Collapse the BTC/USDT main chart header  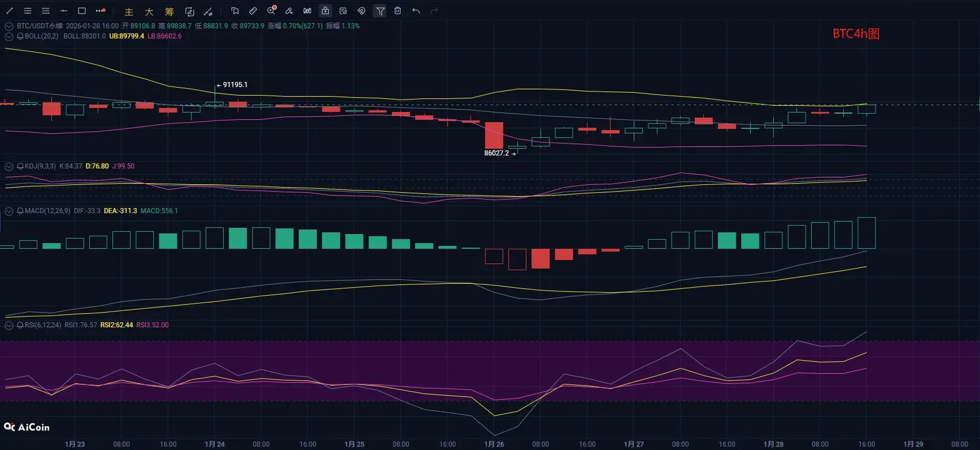click(9, 26)
